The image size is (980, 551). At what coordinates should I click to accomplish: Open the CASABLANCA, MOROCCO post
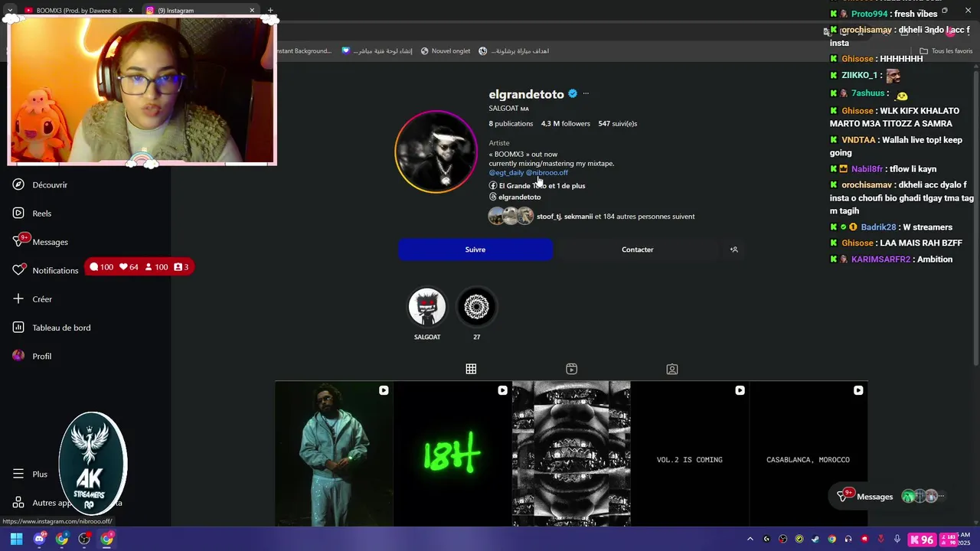click(808, 455)
